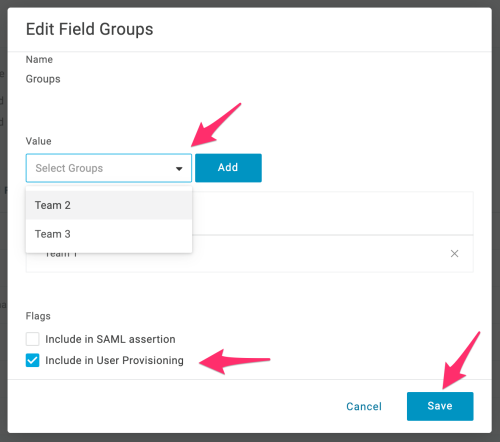Click the Edit Field Groups dialog title
Viewport: 500px width, 442px height.
click(90, 29)
